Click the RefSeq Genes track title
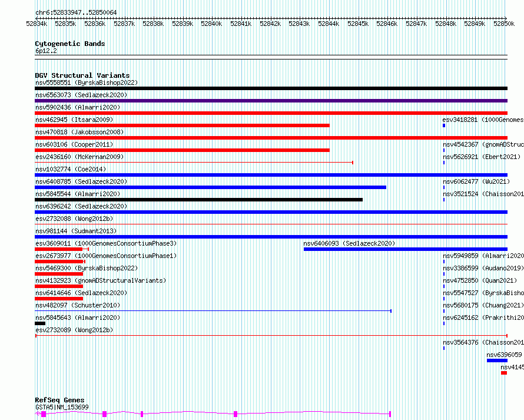This screenshot has height=420, width=524. point(59,401)
